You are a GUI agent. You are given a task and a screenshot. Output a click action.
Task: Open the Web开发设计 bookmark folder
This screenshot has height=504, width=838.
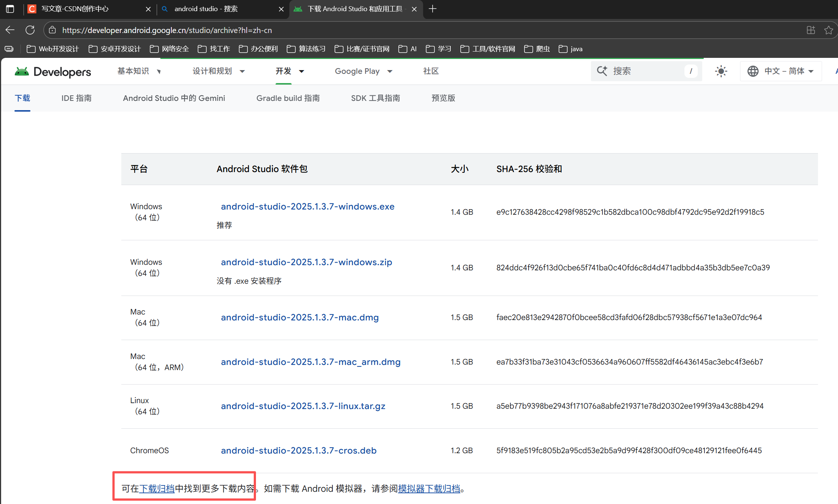point(53,49)
